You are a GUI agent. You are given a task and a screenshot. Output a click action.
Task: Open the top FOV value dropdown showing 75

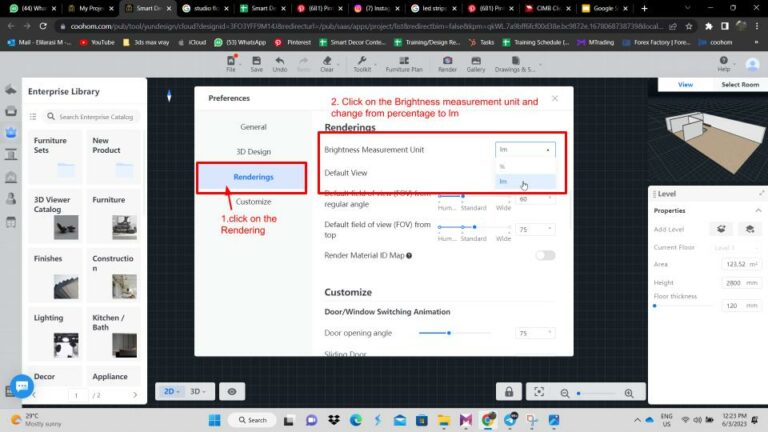click(x=535, y=229)
